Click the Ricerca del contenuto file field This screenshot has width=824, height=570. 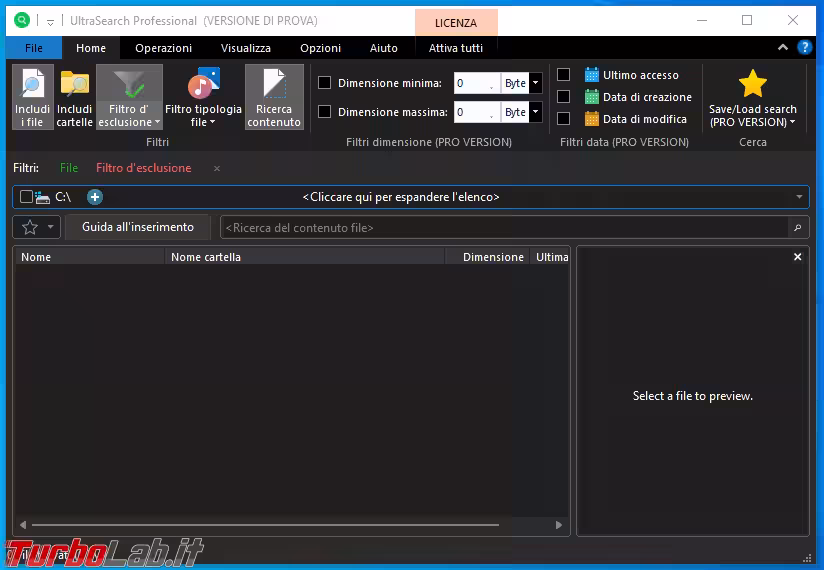click(504, 227)
